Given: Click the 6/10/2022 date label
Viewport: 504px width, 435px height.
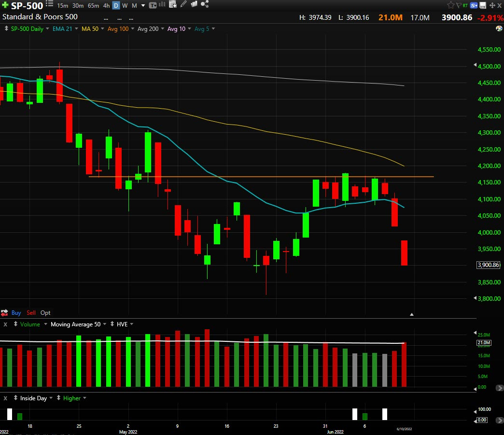Looking at the screenshot, I should click(404, 429).
